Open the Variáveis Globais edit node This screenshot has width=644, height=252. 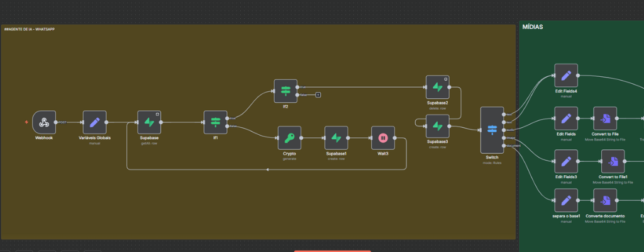tap(94, 122)
